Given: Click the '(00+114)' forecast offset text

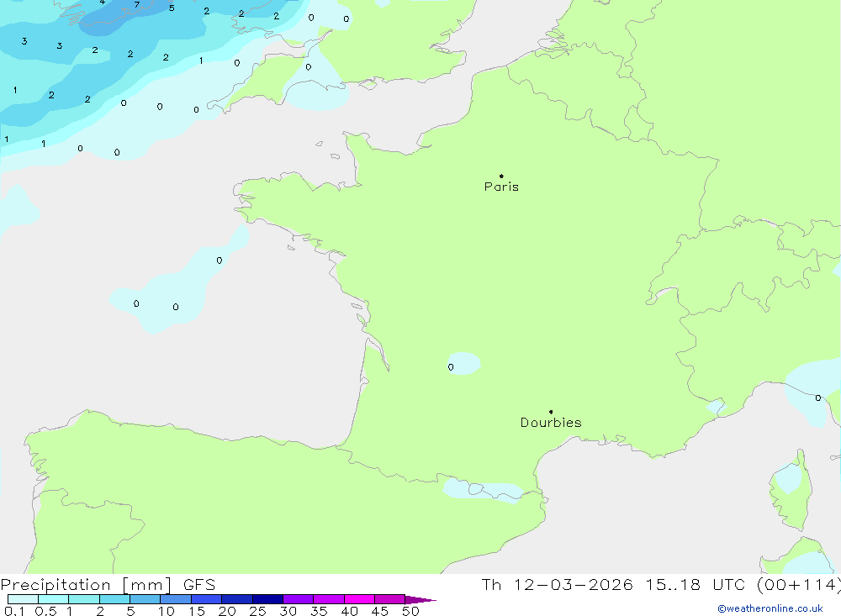Looking at the screenshot, I should point(799,585).
